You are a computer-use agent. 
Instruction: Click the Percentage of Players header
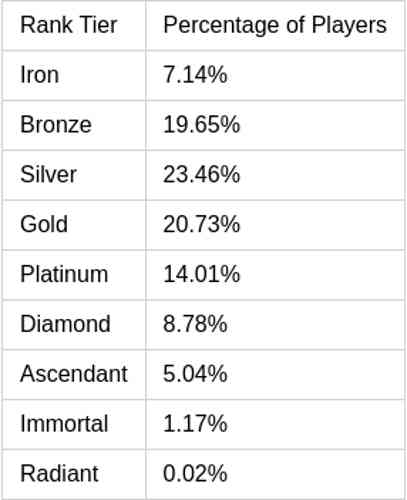[275, 25]
